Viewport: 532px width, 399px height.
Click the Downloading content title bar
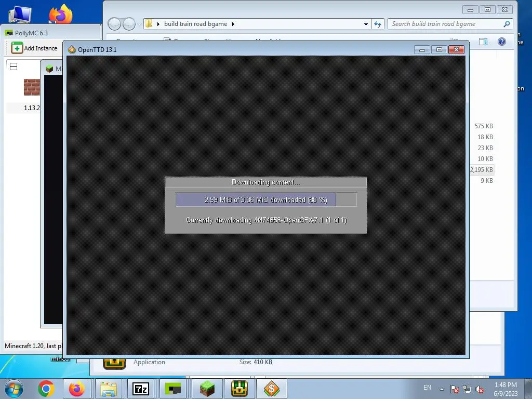(x=265, y=182)
